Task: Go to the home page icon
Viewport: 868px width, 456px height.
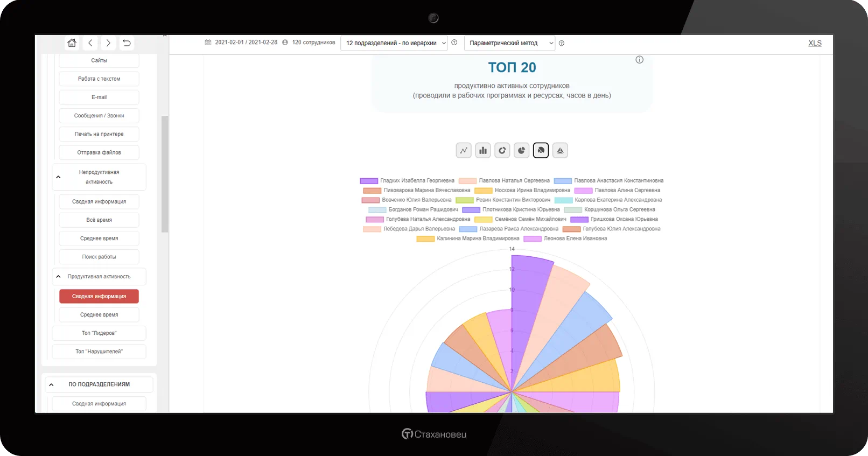Action: tap(72, 43)
